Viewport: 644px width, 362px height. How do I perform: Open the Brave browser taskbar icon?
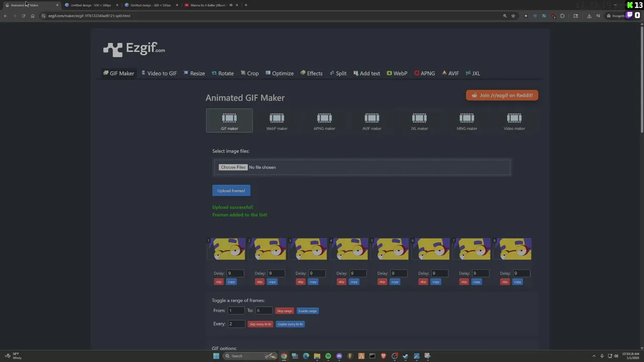(383, 356)
